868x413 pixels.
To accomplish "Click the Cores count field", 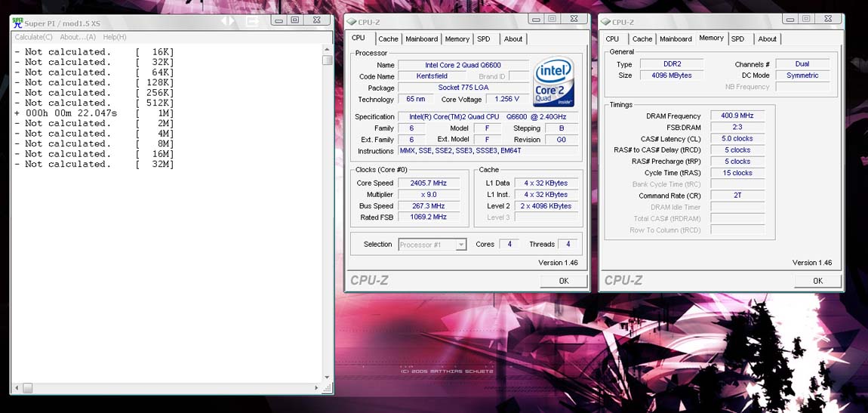I will click(509, 244).
